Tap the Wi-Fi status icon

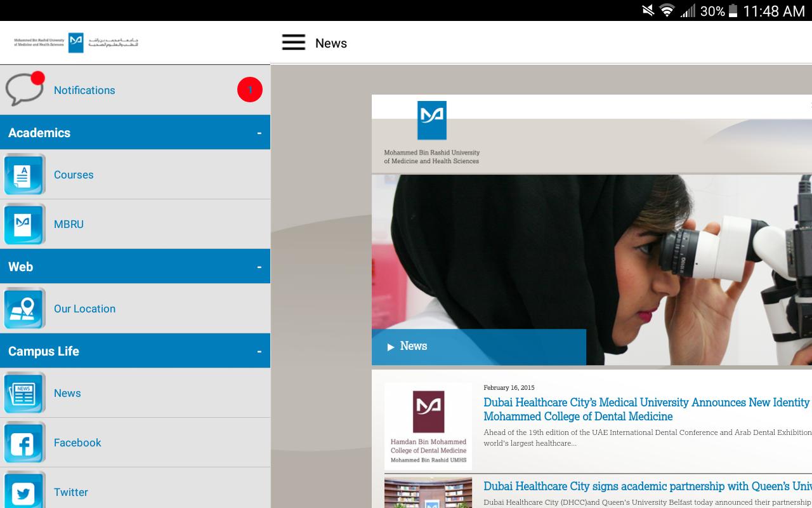point(666,10)
